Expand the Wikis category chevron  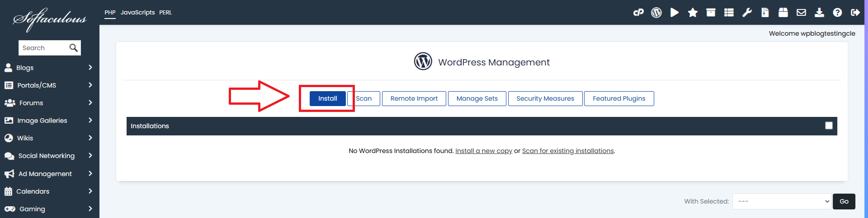point(90,138)
